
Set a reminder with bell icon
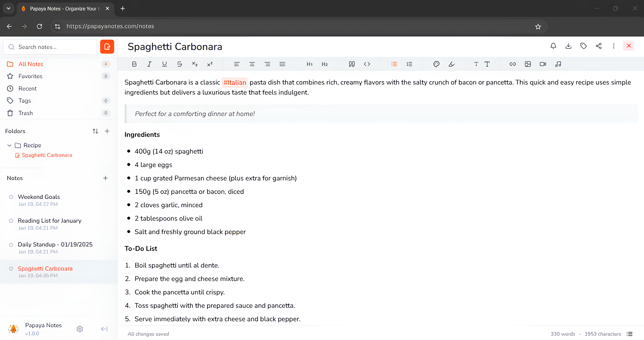pyautogui.click(x=553, y=46)
